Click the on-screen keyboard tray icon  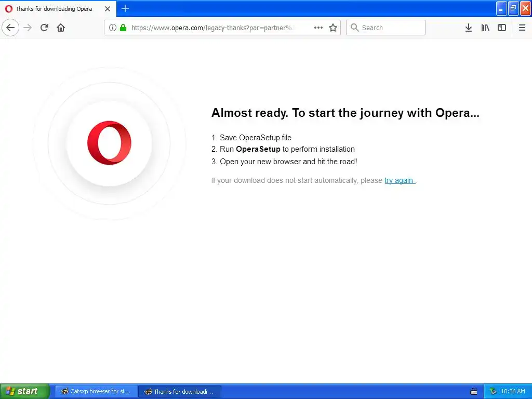[x=474, y=392]
